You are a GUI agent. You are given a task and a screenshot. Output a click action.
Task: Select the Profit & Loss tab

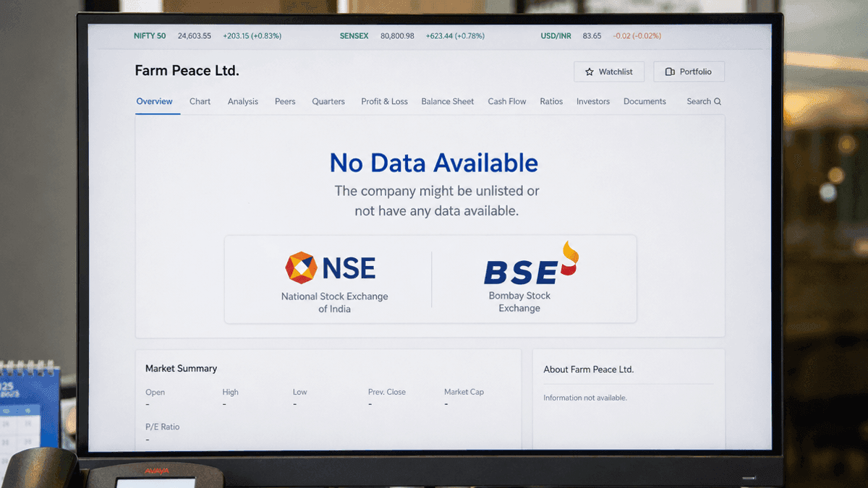point(385,101)
